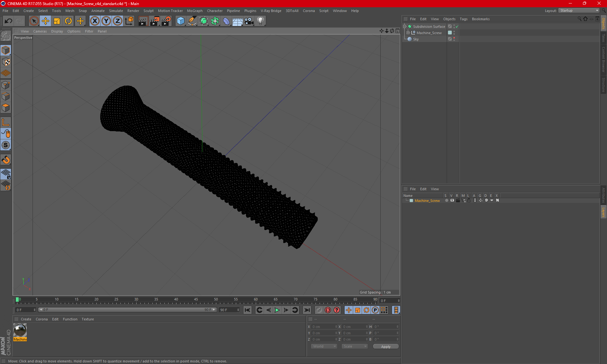Screen dimensions: 607x364
Task: Toggle coordinate system icon
Action: point(129,21)
